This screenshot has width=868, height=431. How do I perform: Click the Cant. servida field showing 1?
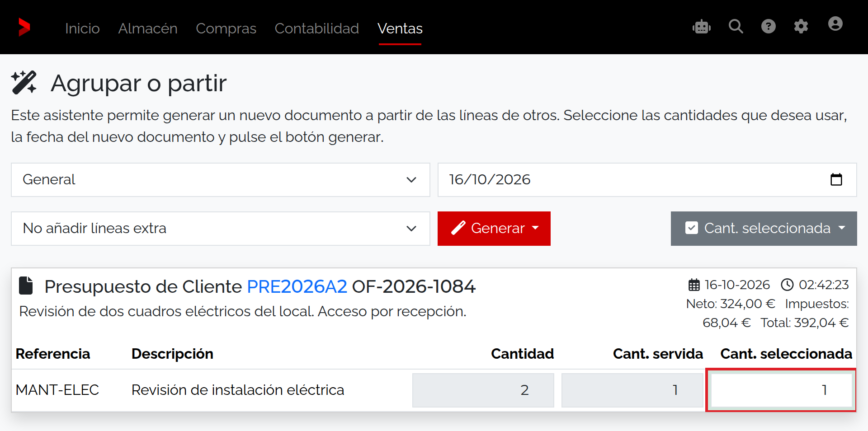tap(632, 390)
